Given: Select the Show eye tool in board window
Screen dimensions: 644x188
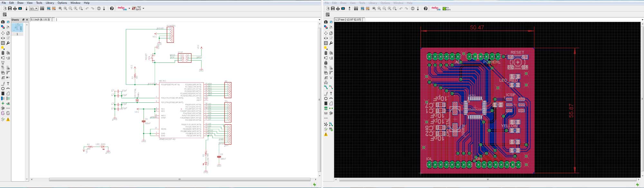Looking at the screenshot, I should coord(331,22).
